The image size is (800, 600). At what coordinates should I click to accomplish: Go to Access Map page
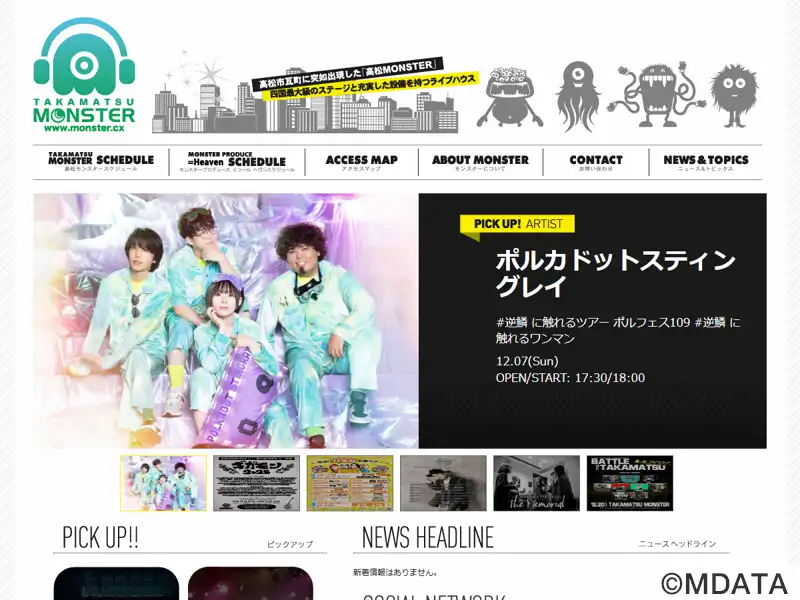tap(361, 162)
